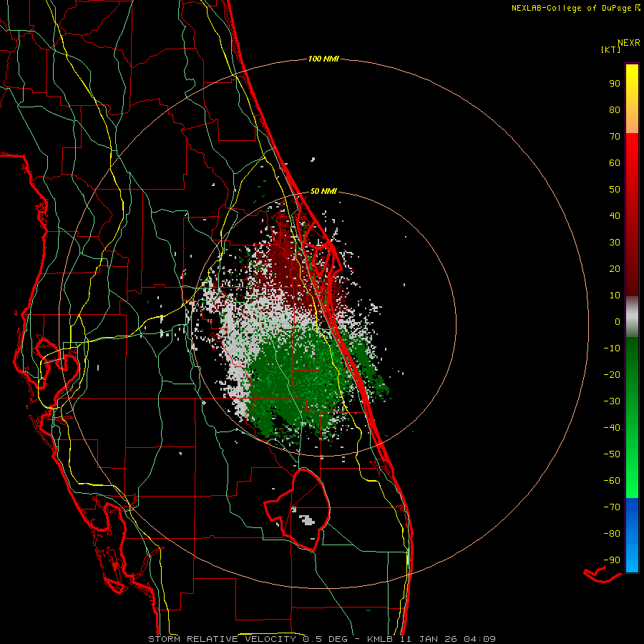Click the -80 legend value
This screenshot has height=644, width=644.
[612, 534]
